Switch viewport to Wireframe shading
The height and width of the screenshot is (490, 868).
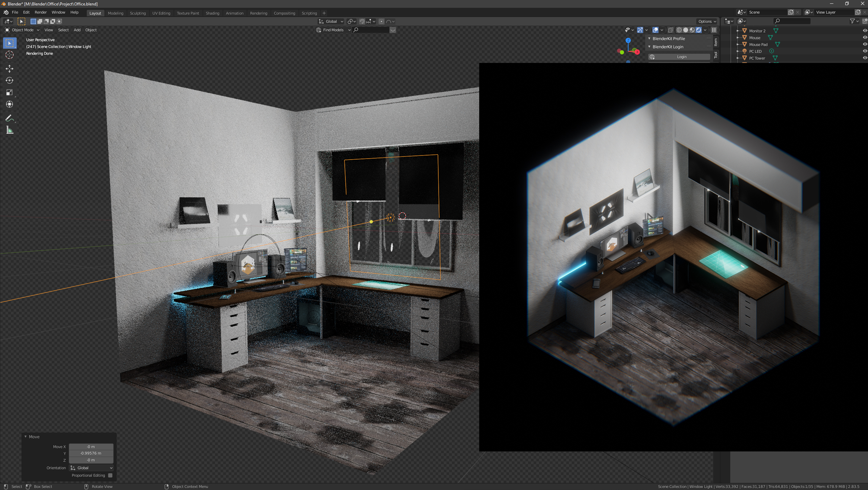point(679,30)
